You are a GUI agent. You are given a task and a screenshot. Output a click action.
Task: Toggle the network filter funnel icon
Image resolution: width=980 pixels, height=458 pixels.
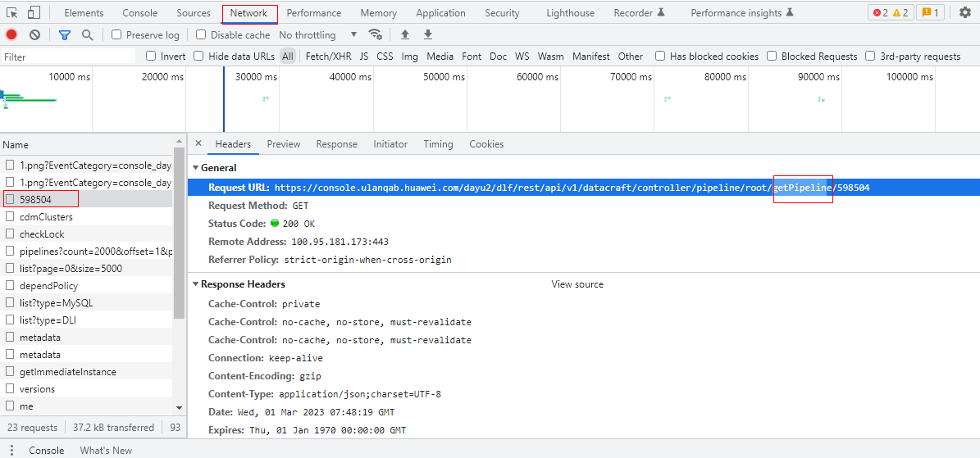[65, 35]
